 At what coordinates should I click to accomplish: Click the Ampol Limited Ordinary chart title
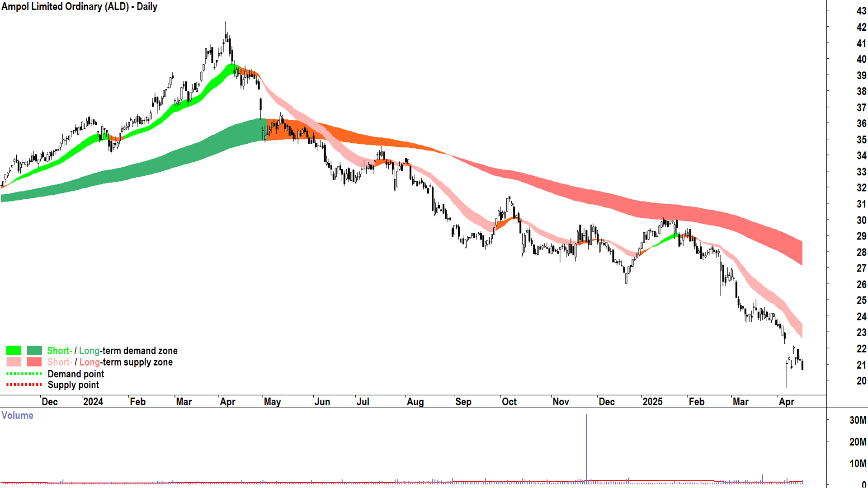pos(80,7)
